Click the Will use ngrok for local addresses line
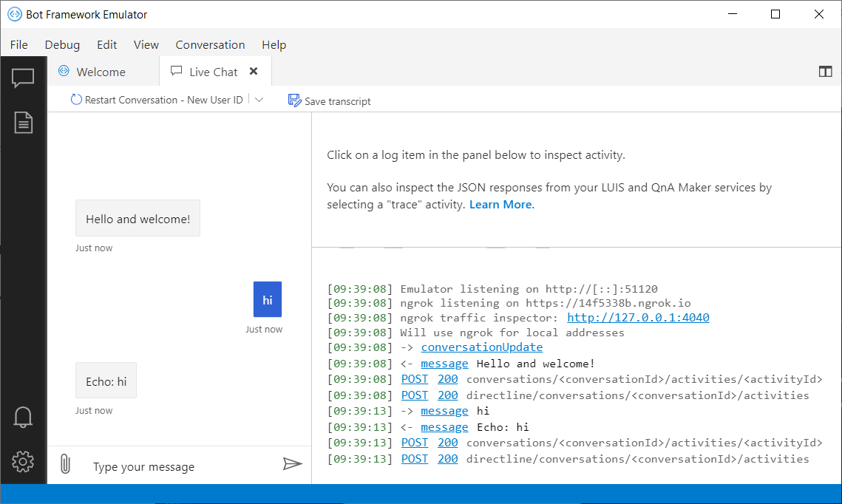Image resolution: width=842 pixels, height=504 pixels. [x=512, y=333]
